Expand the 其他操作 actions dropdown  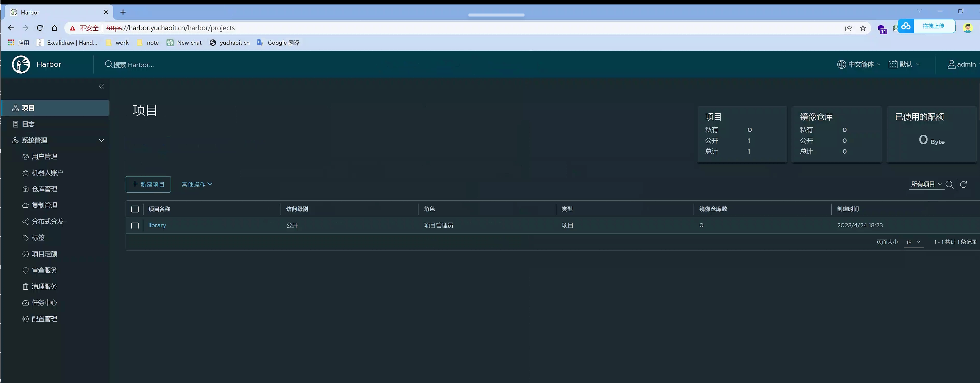(x=197, y=184)
